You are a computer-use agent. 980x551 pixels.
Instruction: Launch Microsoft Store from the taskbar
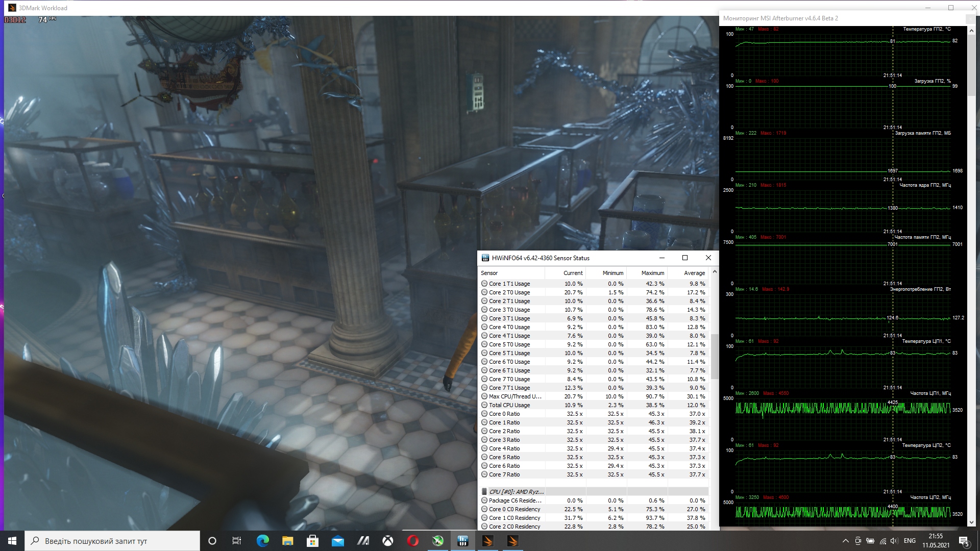(312, 541)
